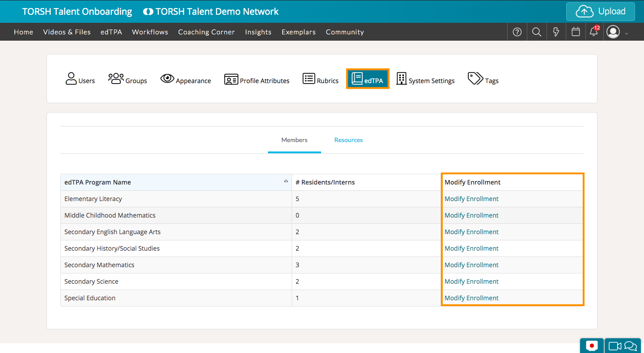Screen dimensions: 644x353
Task: Switch to the Resources tab
Action: click(348, 140)
